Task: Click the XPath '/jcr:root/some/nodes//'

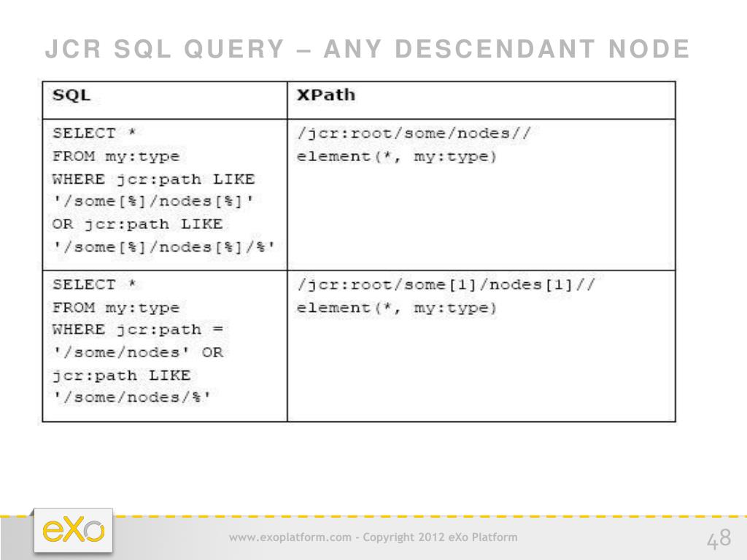Action: 414,133
